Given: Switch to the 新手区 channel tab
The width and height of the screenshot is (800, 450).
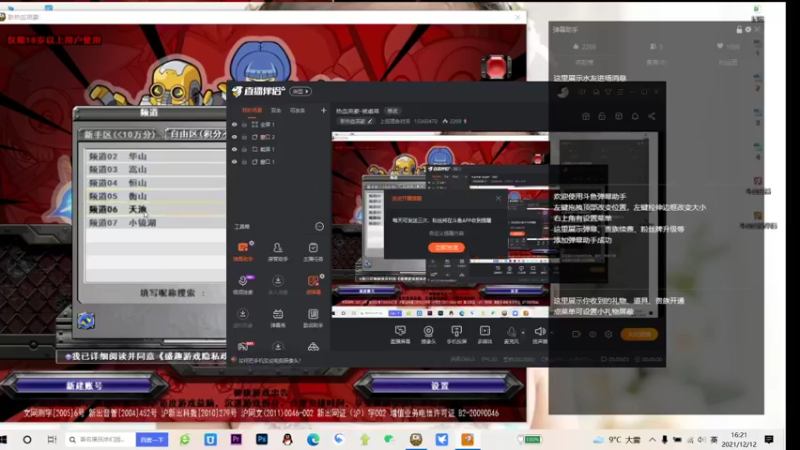Looking at the screenshot, I should tap(120, 134).
